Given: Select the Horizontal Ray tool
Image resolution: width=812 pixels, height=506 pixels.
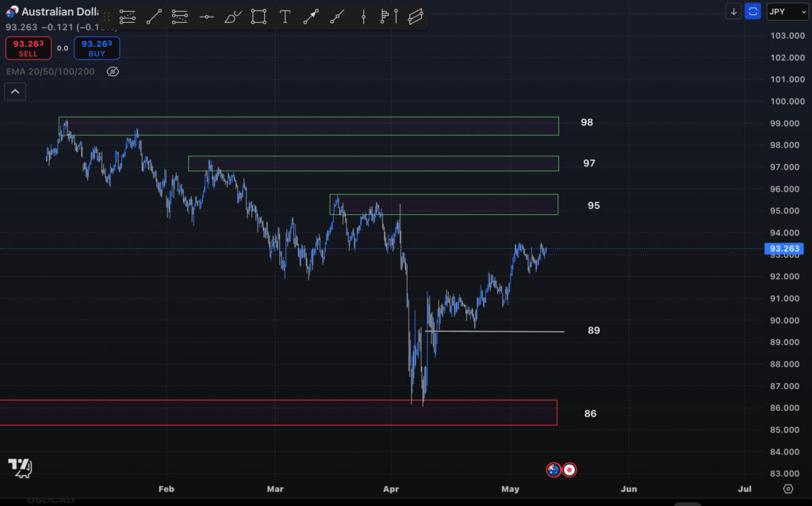Looking at the screenshot, I should (206, 17).
